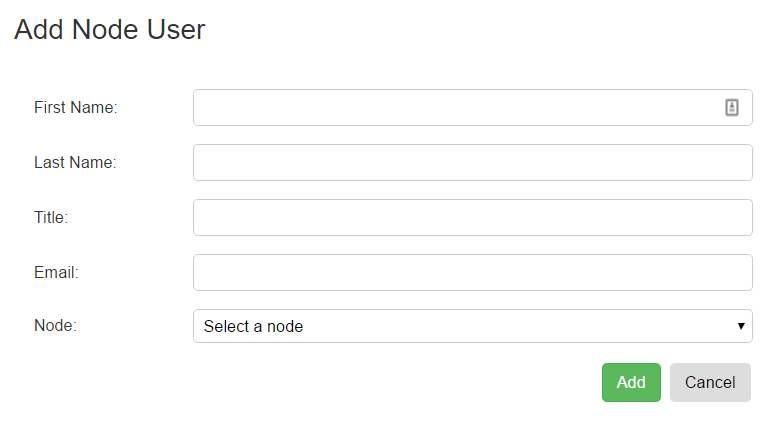Submit the form with the green Add button
This screenshot has height=426, width=775.
[x=631, y=383]
